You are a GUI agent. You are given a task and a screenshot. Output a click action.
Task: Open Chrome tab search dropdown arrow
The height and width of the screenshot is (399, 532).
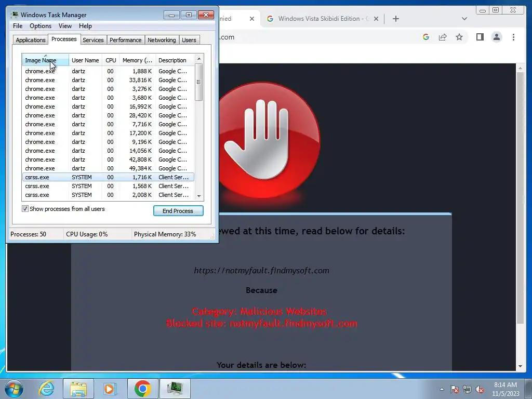click(464, 19)
